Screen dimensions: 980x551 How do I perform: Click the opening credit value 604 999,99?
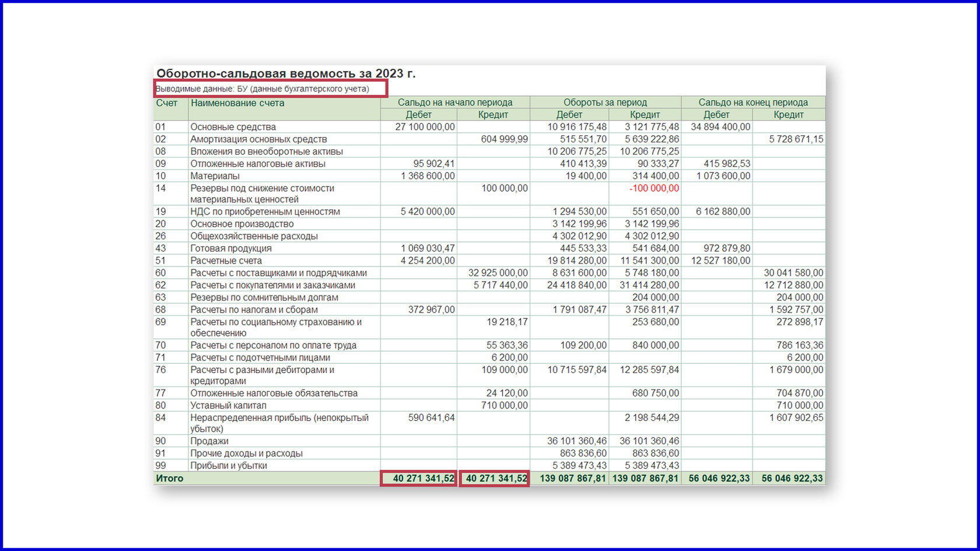(x=504, y=139)
